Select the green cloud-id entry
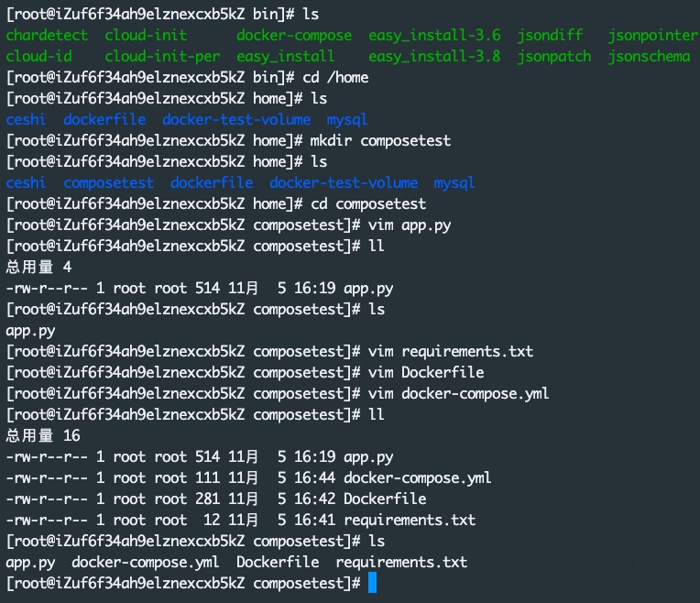Screen dimensions: 700x603 point(38,57)
